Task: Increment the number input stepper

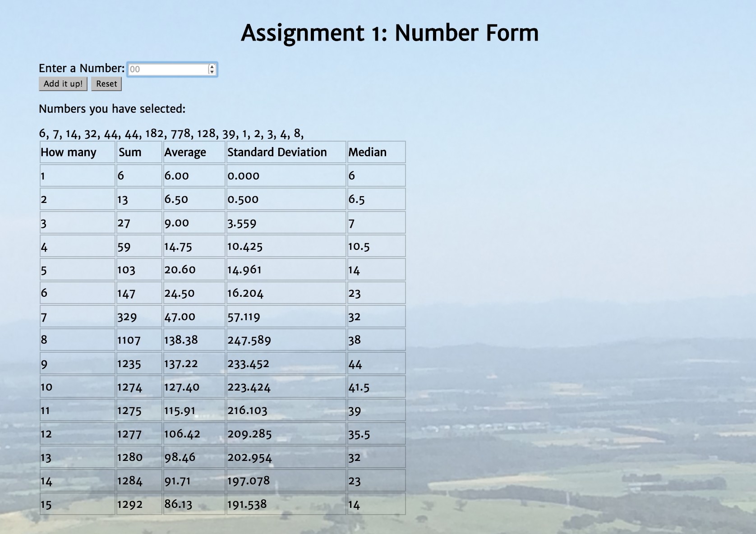Action: 212,66
